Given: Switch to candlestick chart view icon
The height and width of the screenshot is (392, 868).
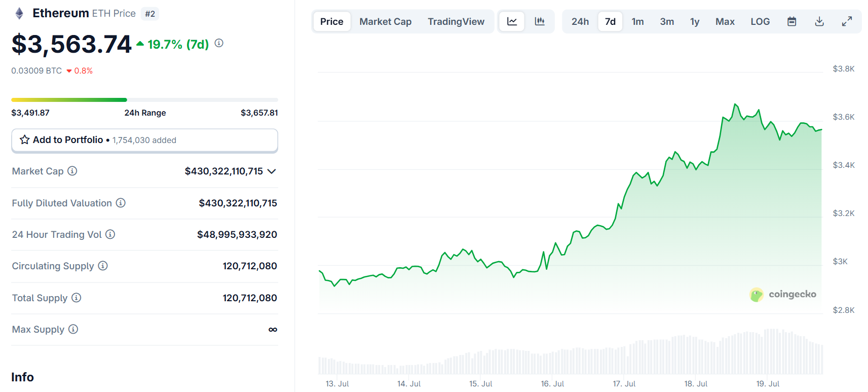Looking at the screenshot, I should [540, 21].
